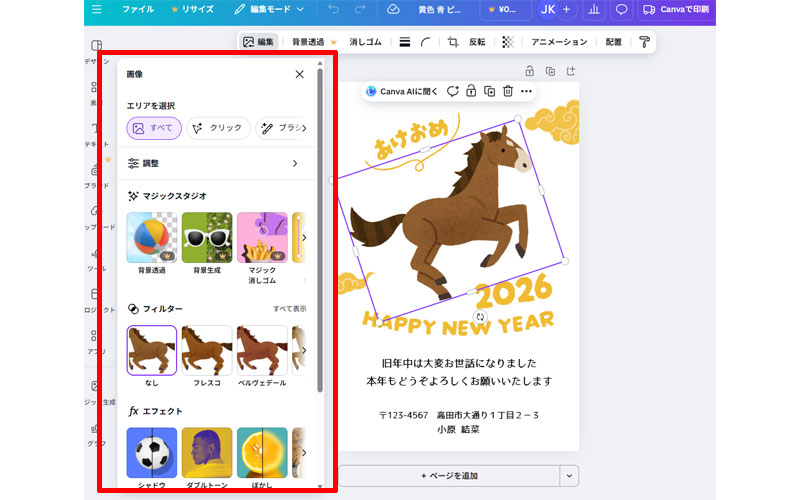Select the crop tool icon
Screen dimensions: 800x500
click(453, 42)
